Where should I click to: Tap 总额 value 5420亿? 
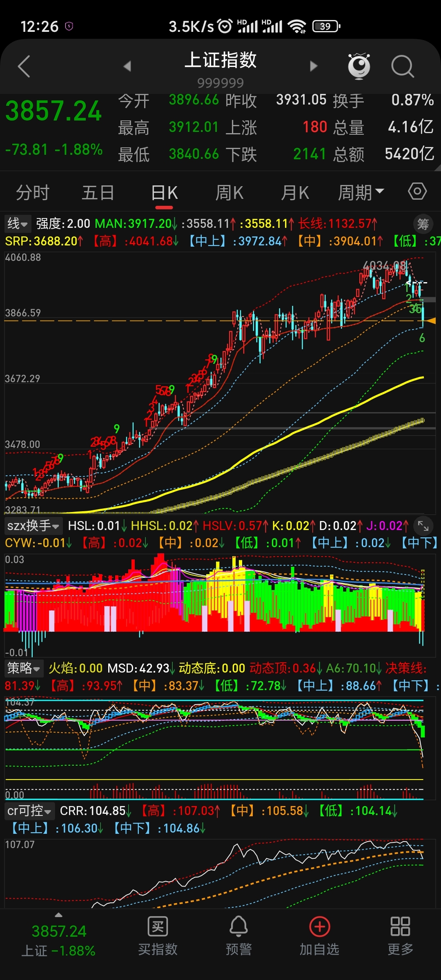click(x=410, y=154)
